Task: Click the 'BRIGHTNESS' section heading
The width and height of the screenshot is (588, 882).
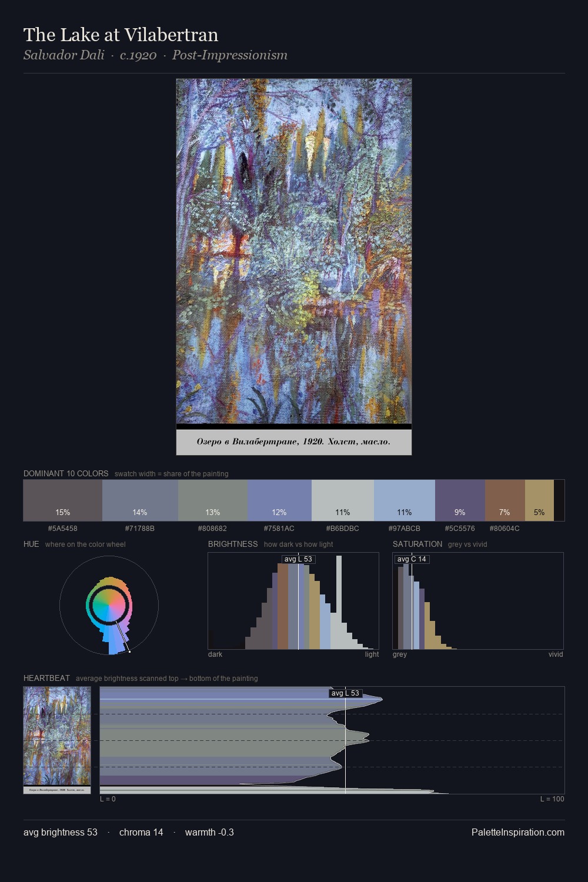Action: [x=233, y=544]
